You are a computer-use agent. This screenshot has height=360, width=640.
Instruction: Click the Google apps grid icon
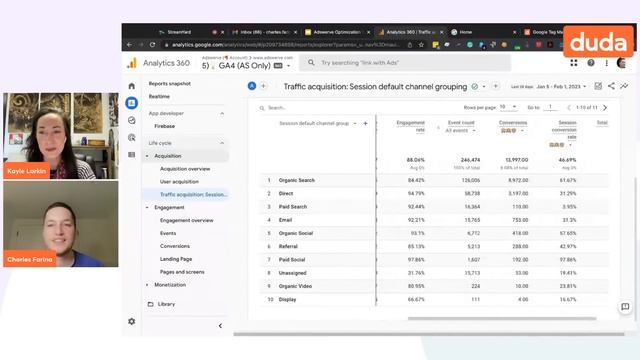click(574, 63)
